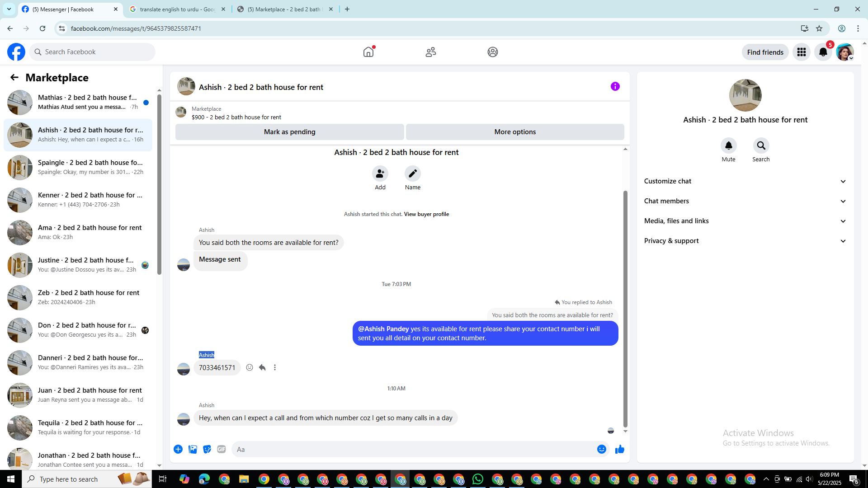The image size is (868, 488).
Task: Choose a sticker in composer
Action: [207, 449]
